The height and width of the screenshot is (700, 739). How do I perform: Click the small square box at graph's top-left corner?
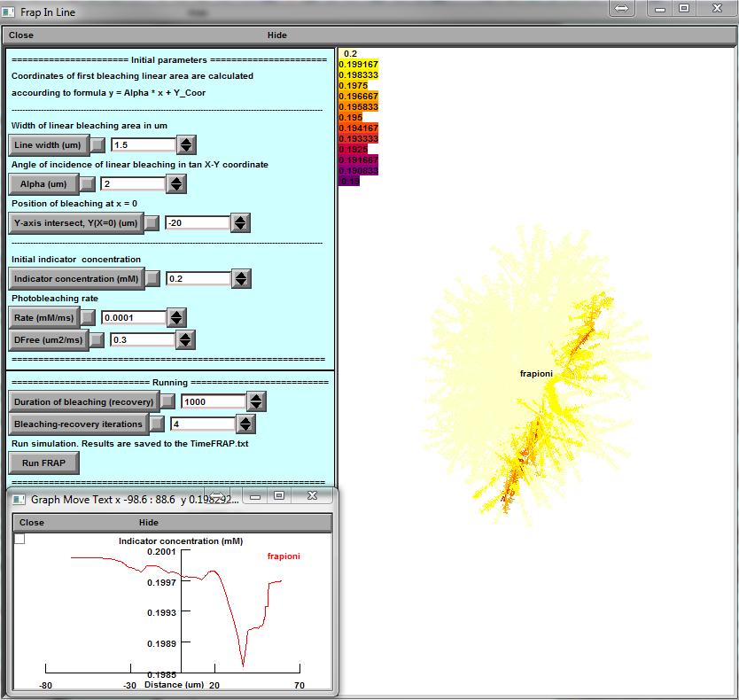[19, 539]
